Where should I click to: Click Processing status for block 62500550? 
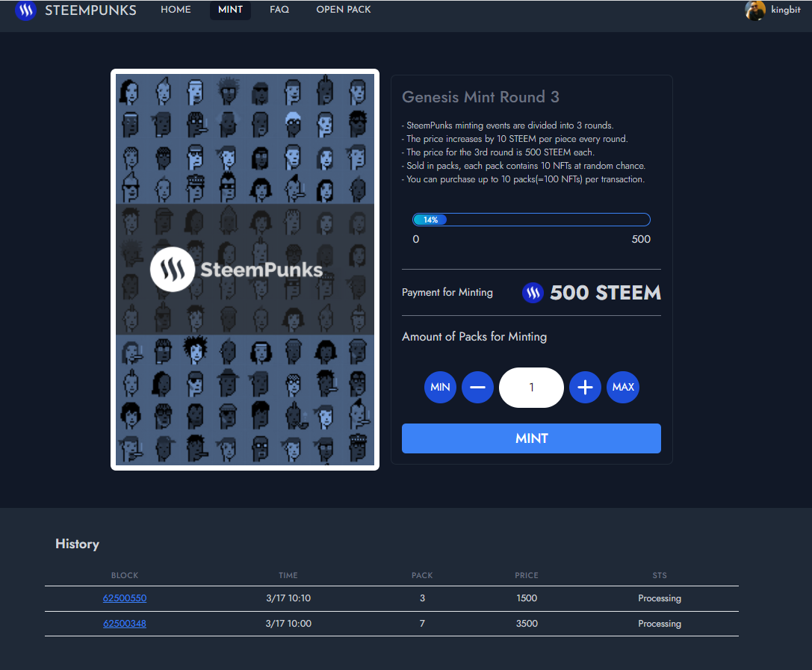point(659,598)
